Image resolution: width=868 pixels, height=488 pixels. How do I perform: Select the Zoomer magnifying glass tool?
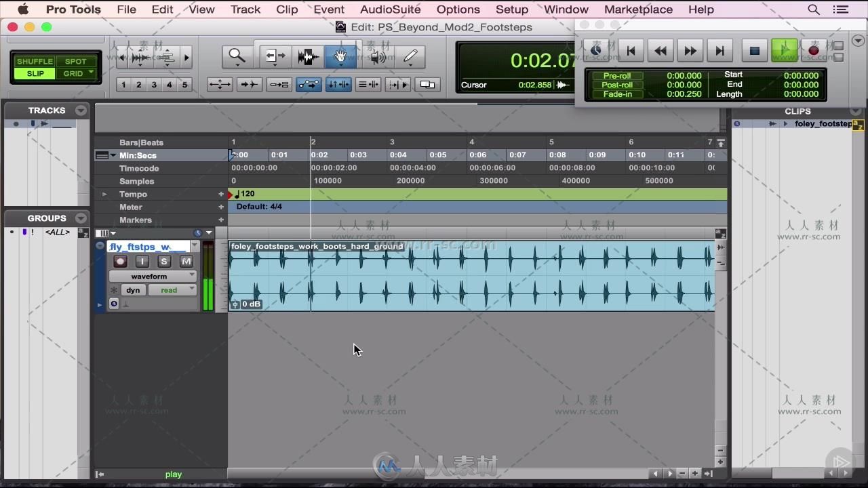[x=237, y=56]
